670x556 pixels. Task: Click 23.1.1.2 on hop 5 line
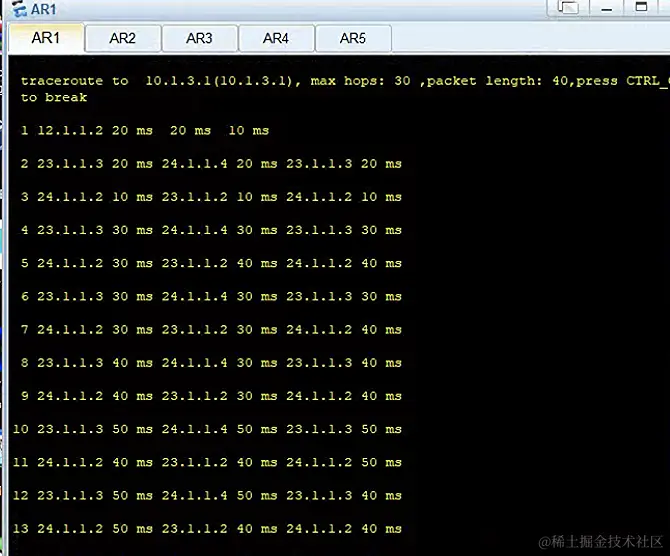pos(194,263)
